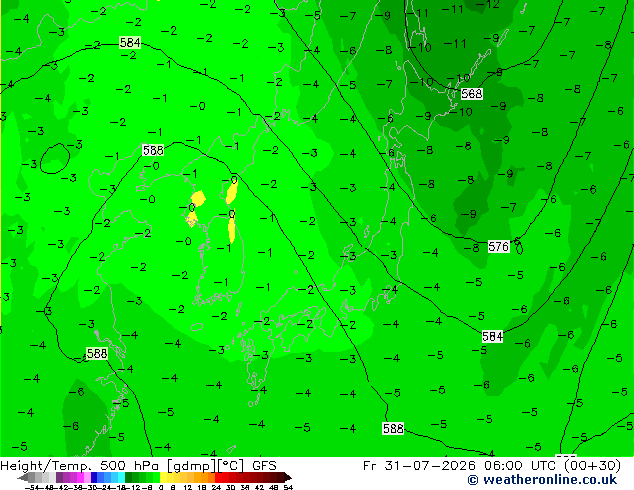Click the GFS model label
This screenshot has height=490, width=634.
point(264,466)
